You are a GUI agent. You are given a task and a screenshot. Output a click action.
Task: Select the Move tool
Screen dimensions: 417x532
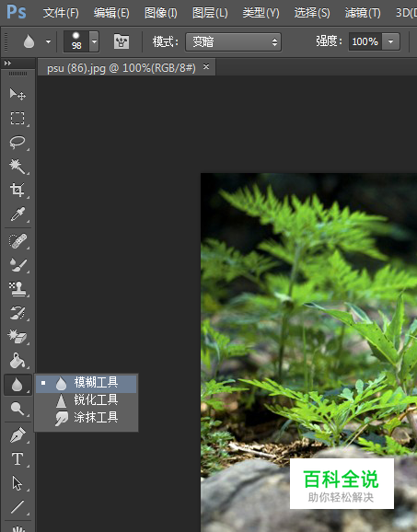[17, 94]
